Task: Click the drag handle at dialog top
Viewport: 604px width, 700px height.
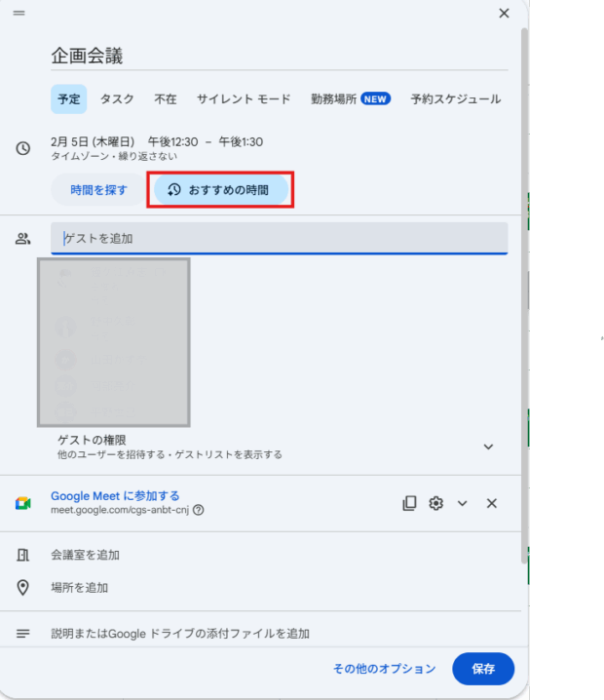Action: click(19, 14)
